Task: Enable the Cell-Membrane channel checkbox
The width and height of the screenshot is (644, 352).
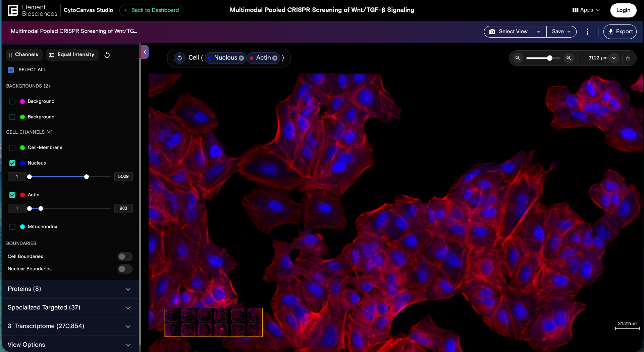Action: 12,148
